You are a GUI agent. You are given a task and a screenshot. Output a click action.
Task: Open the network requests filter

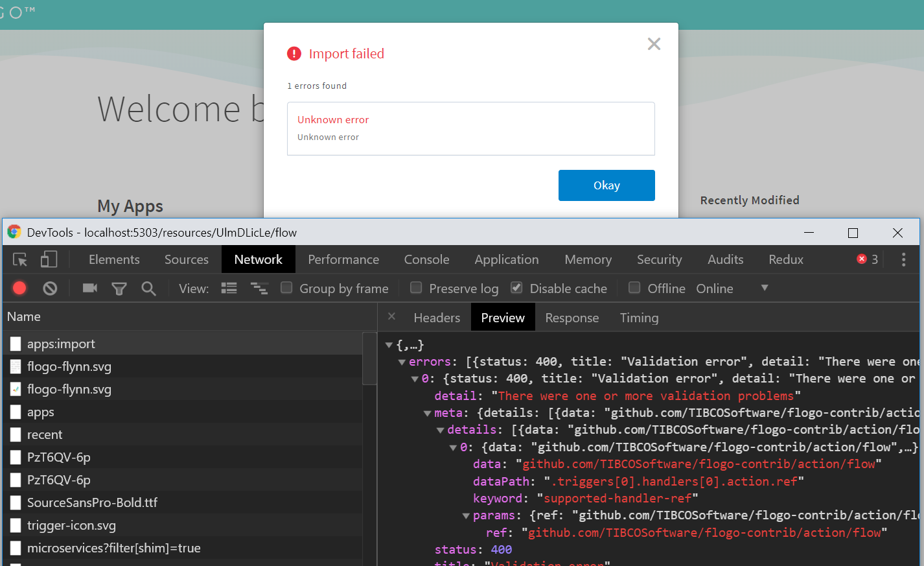coord(119,288)
